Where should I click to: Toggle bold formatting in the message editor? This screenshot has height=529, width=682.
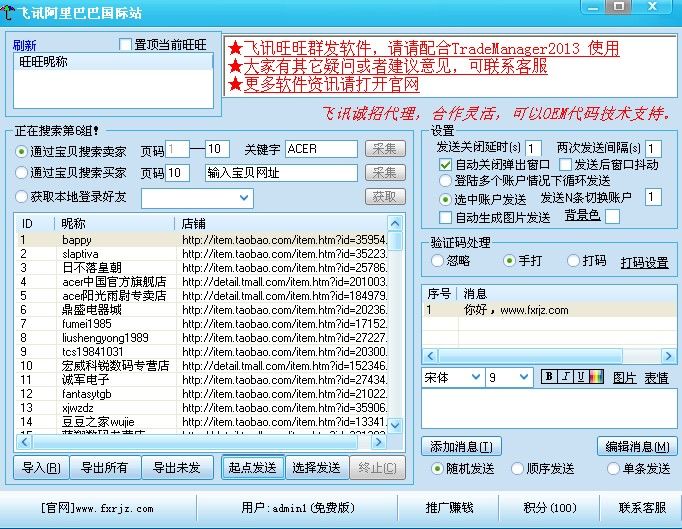(549, 377)
